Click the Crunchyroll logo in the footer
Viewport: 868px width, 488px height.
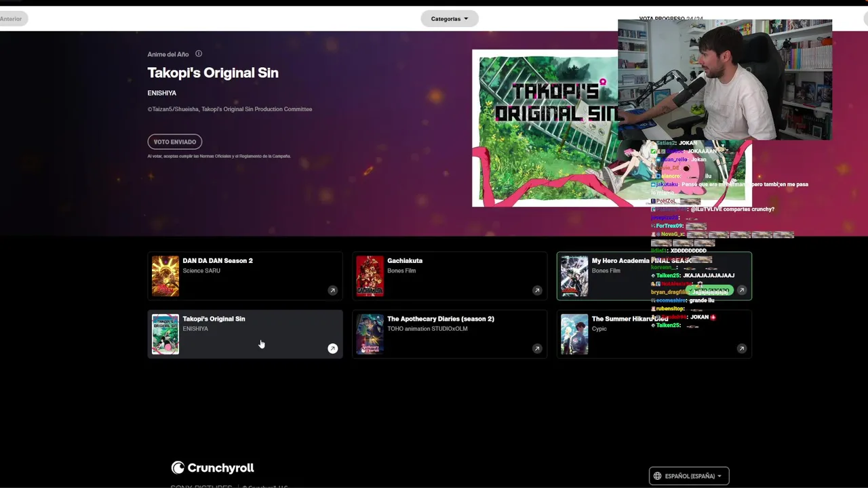pos(212,468)
